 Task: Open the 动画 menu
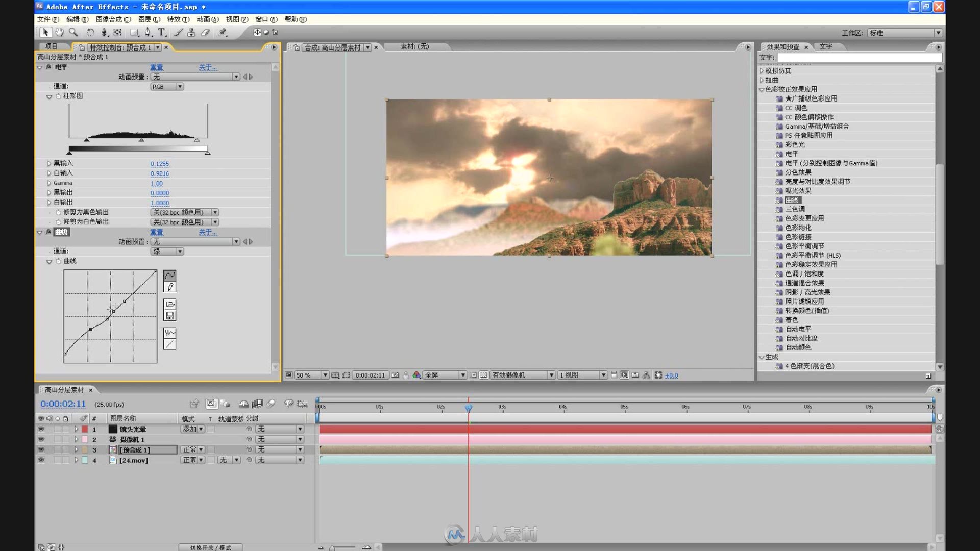pyautogui.click(x=207, y=19)
